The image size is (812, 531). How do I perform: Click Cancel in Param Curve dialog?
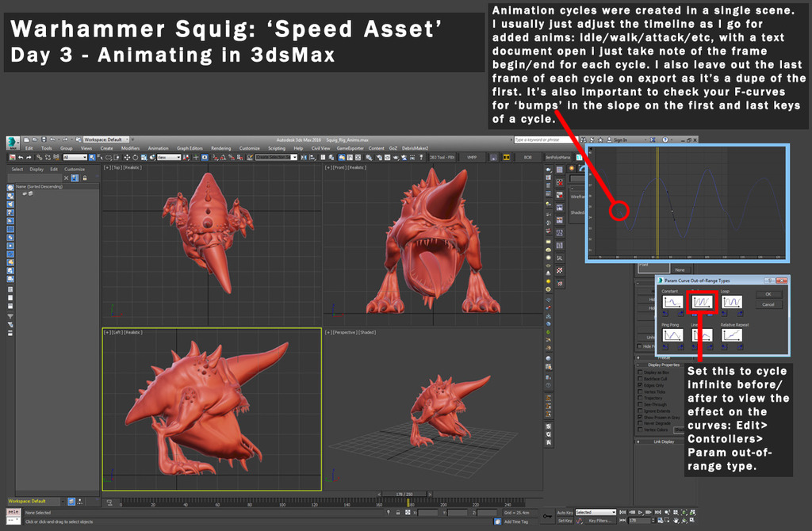(768, 304)
